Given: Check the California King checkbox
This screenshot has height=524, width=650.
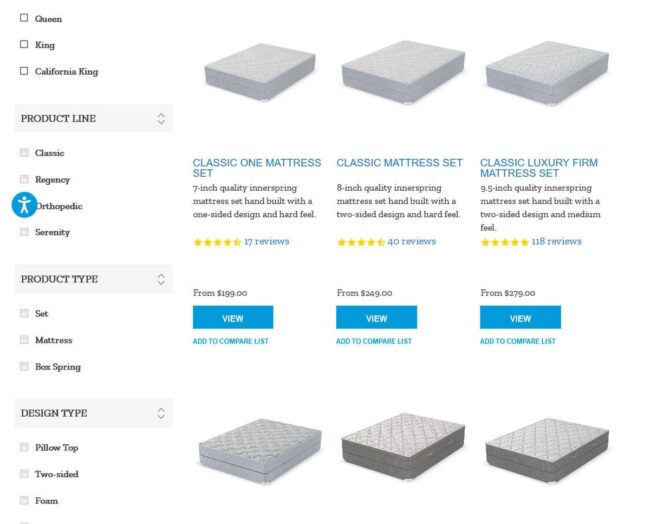Looking at the screenshot, I should (24, 71).
